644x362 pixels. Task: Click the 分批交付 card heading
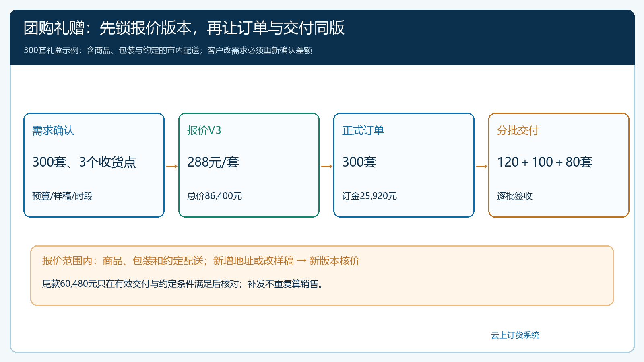point(518,130)
